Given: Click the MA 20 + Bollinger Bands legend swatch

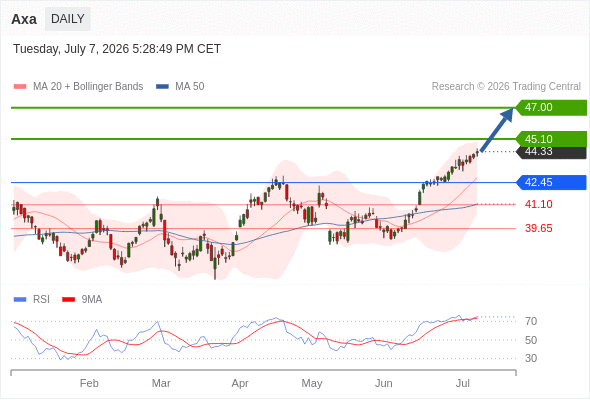Looking at the screenshot, I should click(x=20, y=87).
